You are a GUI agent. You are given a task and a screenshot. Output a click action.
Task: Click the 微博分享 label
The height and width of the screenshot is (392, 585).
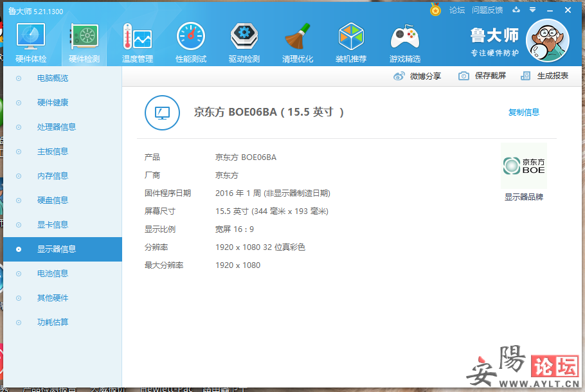click(x=426, y=76)
